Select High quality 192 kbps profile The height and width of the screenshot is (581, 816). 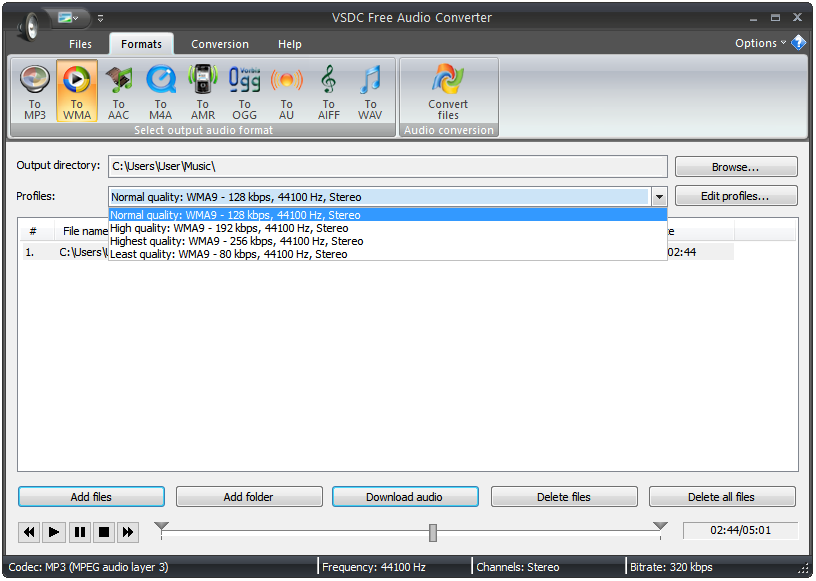click(388, 228)
